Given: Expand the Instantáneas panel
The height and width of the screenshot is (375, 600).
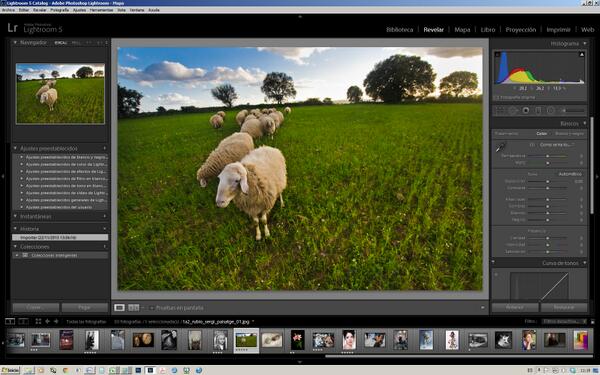Looking at the screenshot, I should click(x=15, y=216).
